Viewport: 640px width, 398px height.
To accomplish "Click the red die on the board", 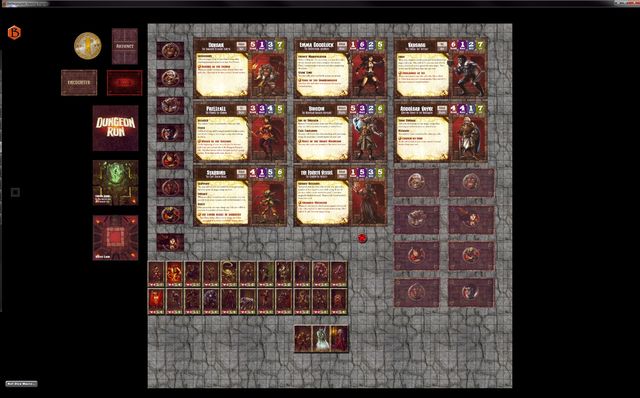I will coord(362,238).
